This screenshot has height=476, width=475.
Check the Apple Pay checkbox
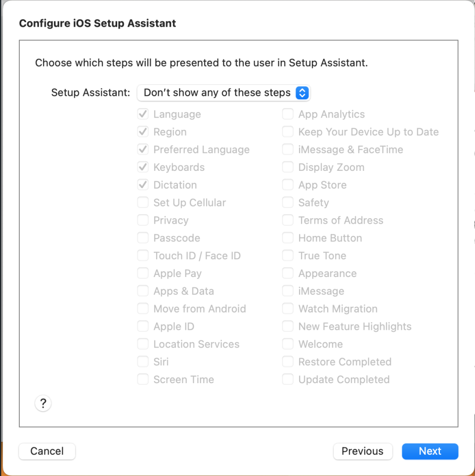pyautogui.click(x=143, y=274)
